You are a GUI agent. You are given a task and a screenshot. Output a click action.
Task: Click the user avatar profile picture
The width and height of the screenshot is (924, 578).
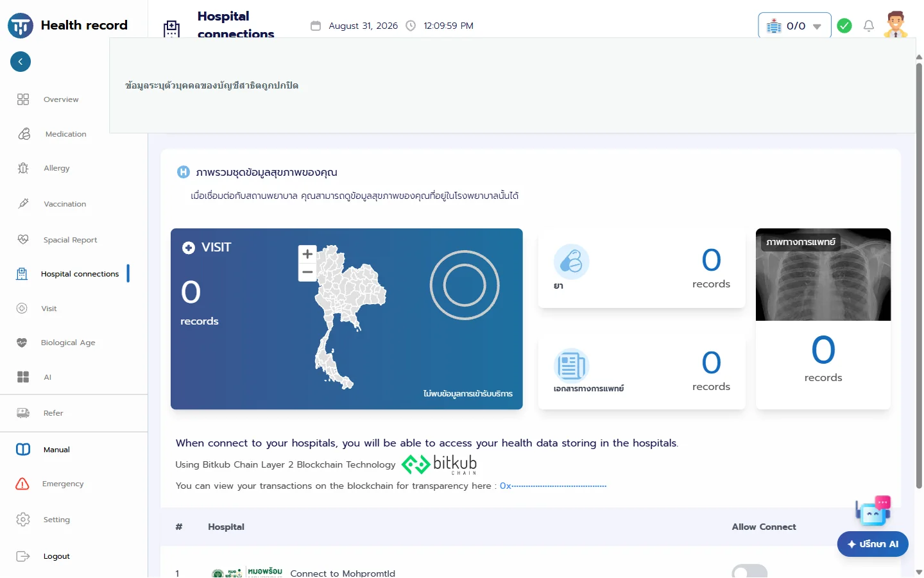click(896, 24)
